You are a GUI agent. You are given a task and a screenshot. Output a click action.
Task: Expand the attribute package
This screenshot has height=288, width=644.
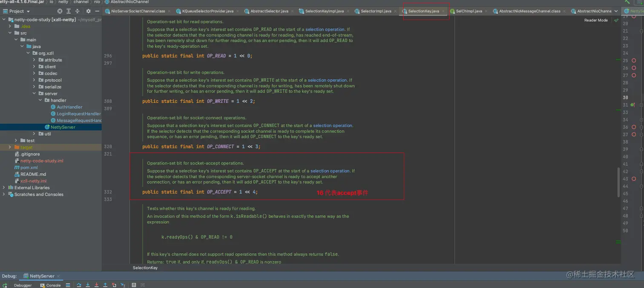34,60
